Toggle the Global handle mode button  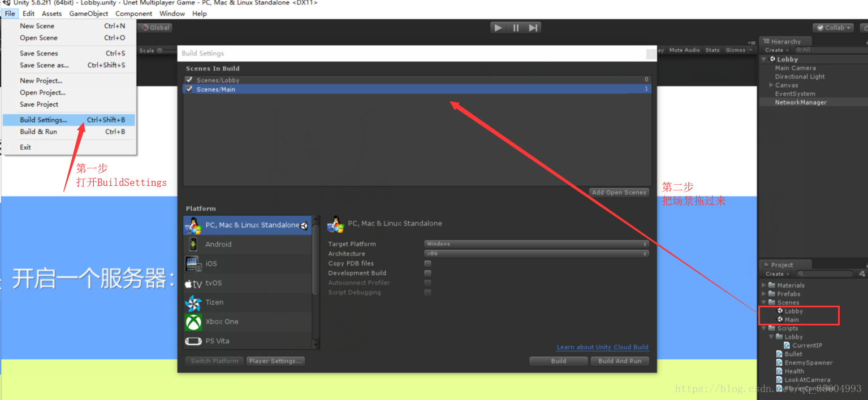point(156,27)
